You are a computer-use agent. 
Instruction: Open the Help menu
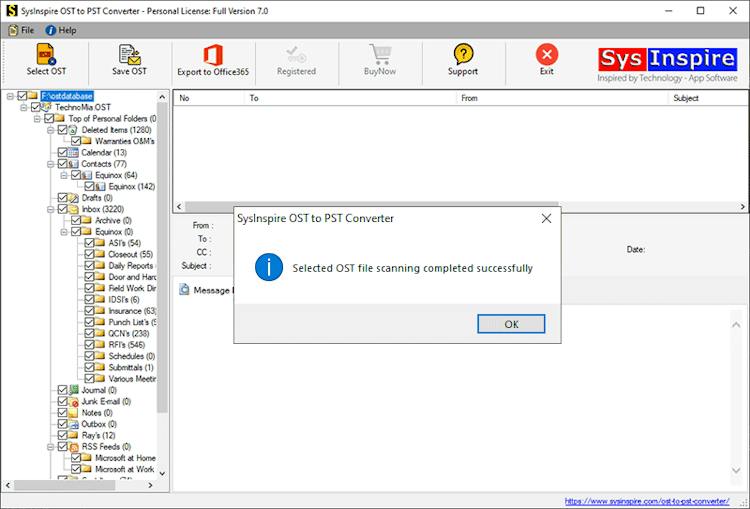coord(61,30)
